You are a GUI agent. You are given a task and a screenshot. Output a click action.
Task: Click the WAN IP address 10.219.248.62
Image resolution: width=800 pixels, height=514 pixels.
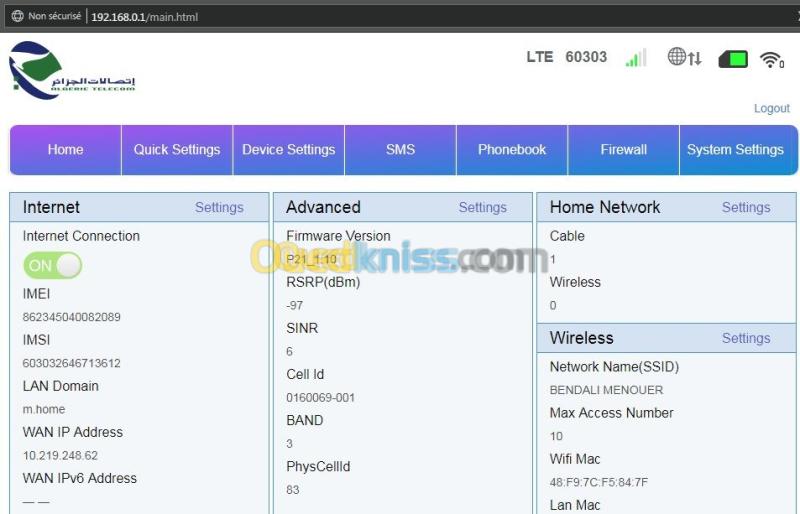60,455
